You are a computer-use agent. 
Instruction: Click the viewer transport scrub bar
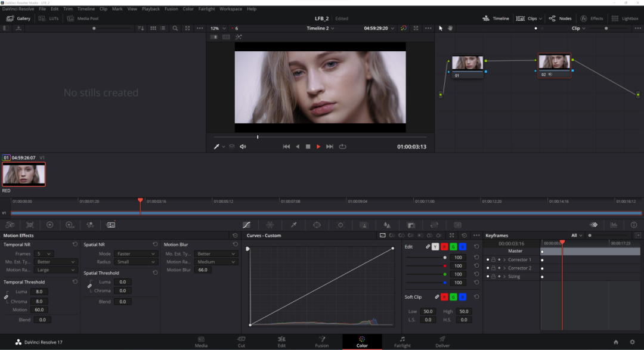point(320,137)
